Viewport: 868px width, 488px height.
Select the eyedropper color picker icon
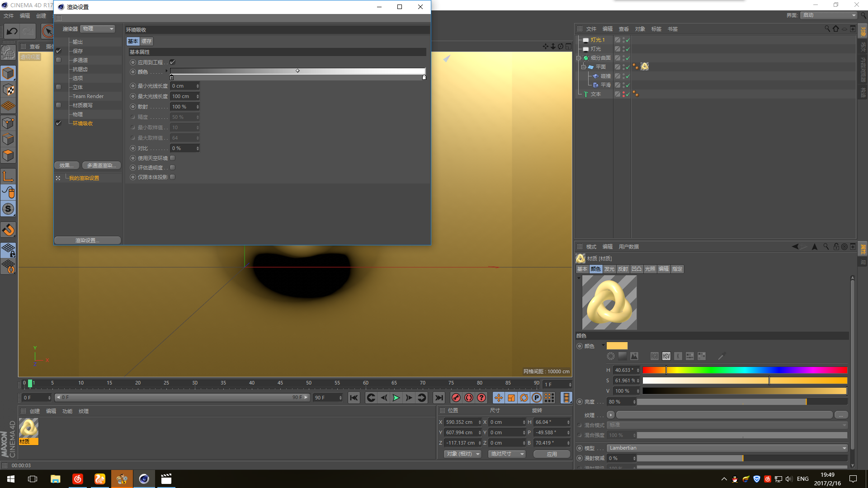(721, 357)
